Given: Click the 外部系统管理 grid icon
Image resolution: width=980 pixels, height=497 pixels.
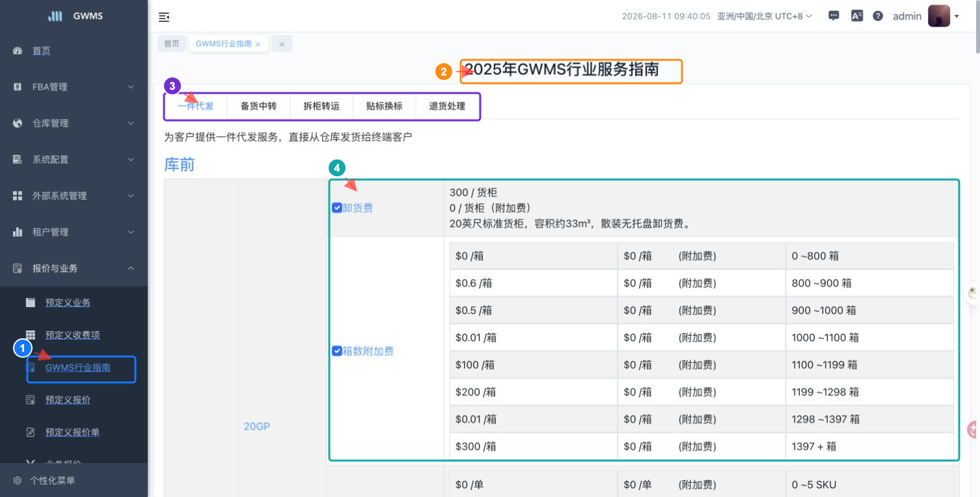Looking at the screenshot, I should (x=18, y=196).
